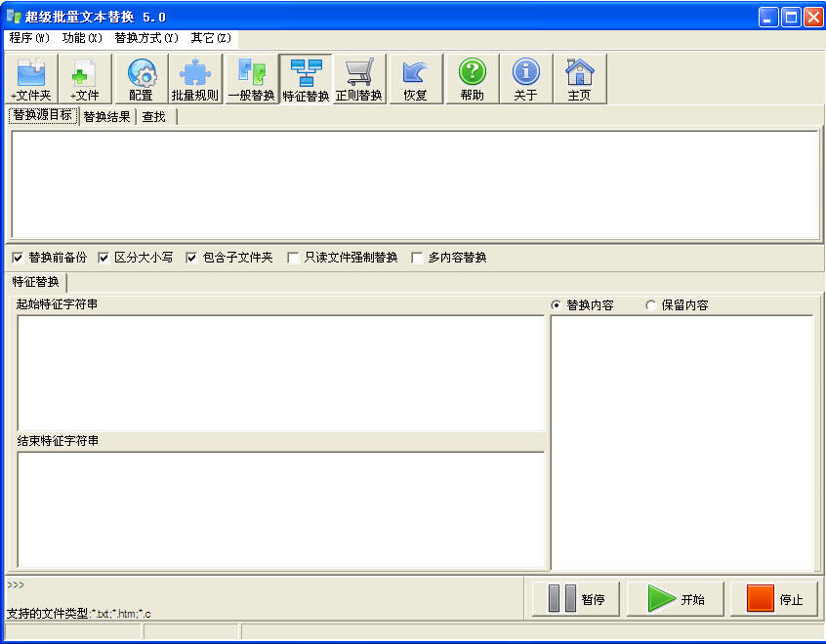Click inside the 起始特征字符串 text box
The height and width of the screenshot is (644, 826).
point(281,374)
